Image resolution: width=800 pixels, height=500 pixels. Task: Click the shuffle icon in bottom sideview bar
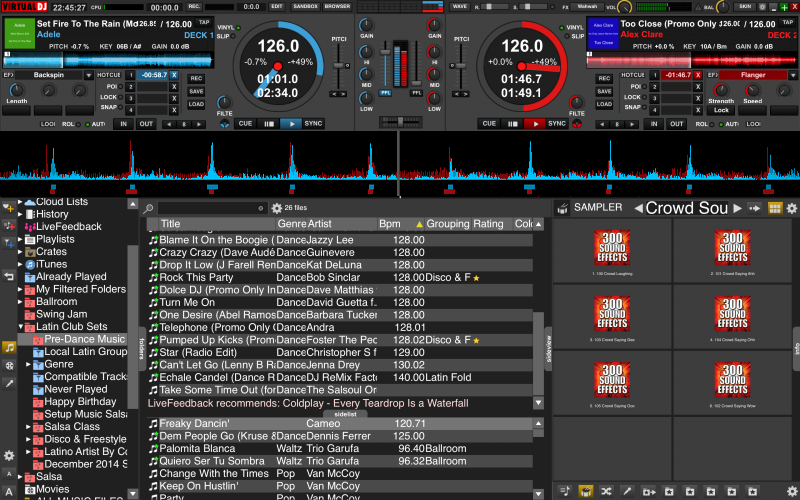pos(606,491)
